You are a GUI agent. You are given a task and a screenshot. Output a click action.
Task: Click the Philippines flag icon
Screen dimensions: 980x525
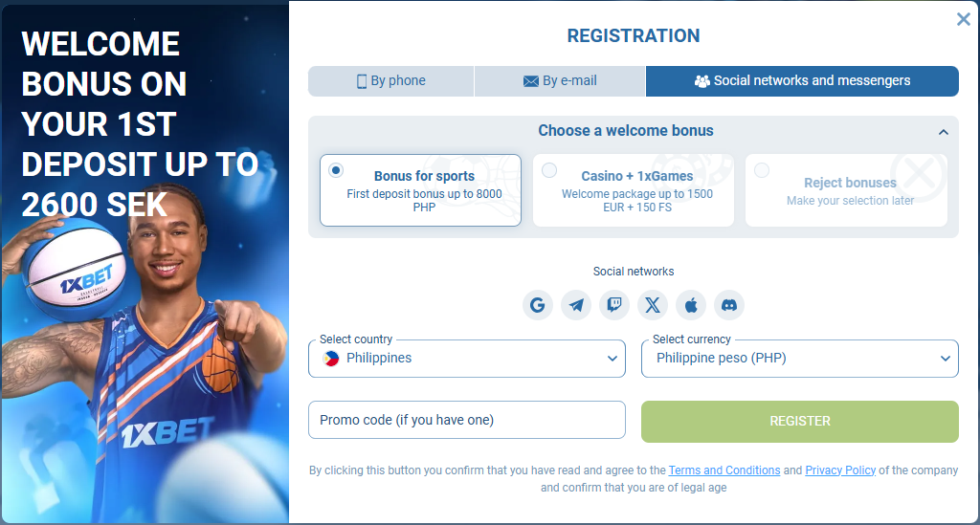pos(330,359)
